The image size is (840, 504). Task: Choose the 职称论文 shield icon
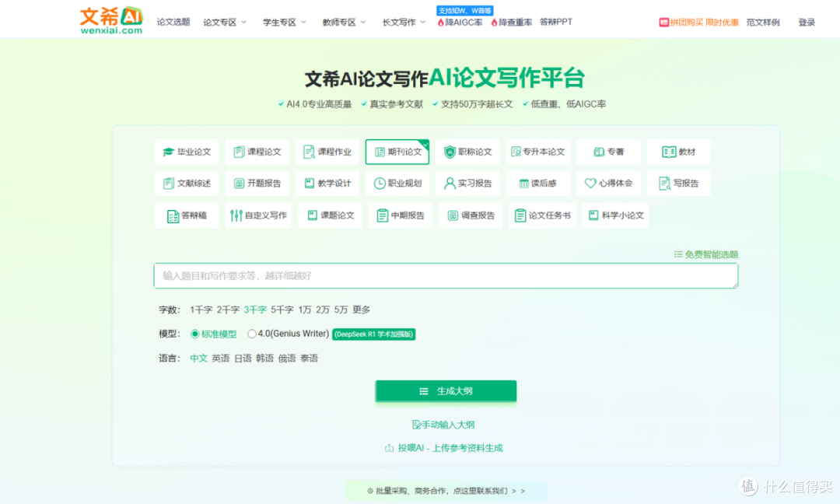click(x=450, y=152)
